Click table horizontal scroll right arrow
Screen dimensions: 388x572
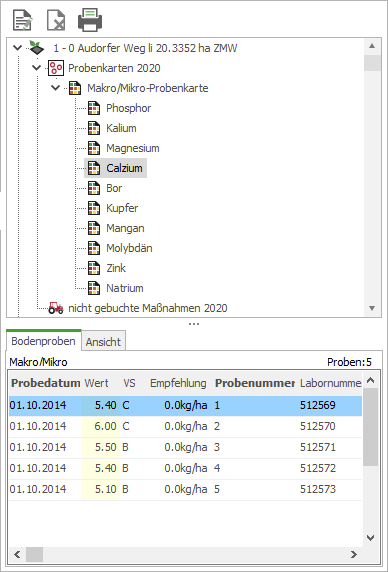[x=353, y=554]
